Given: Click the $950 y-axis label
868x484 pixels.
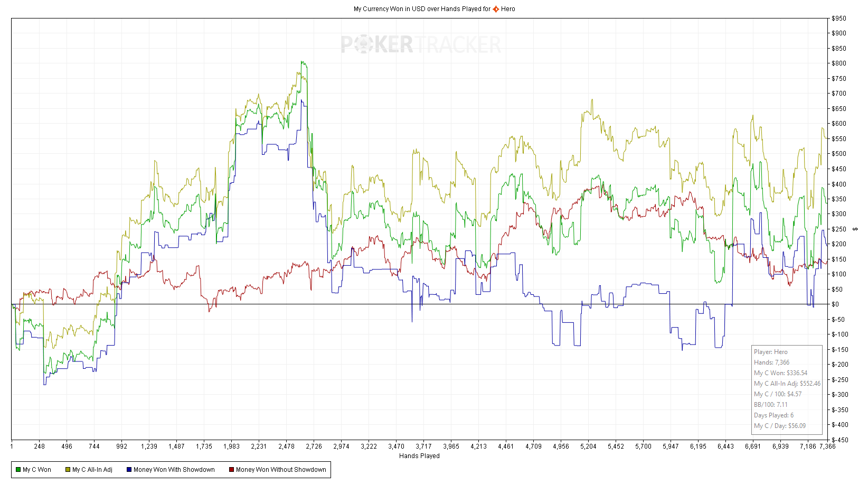Looking at the screenshot, I should [x=839, y=18].
